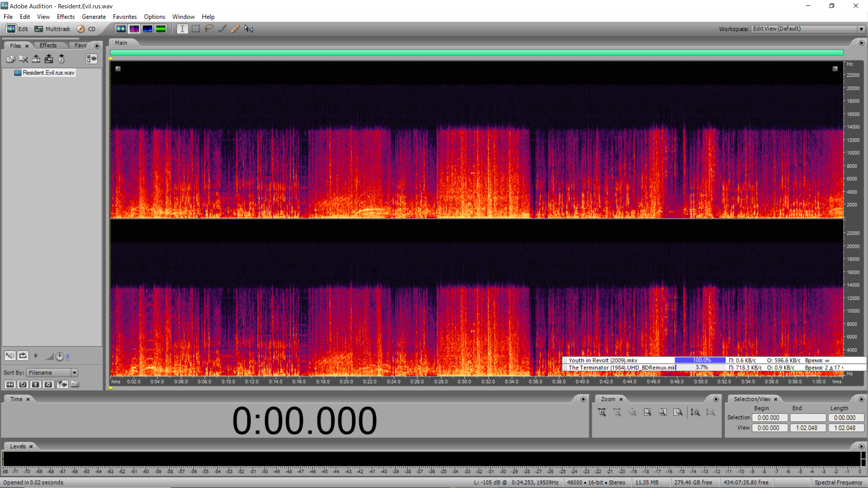868x488 pixels.
Task: Click the CD view button
Action: (x=86, y=29)
